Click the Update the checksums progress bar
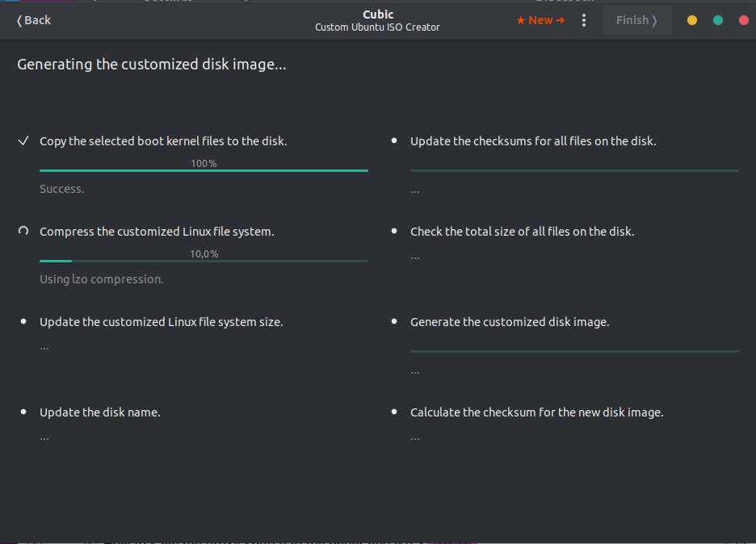 (574, 170)
